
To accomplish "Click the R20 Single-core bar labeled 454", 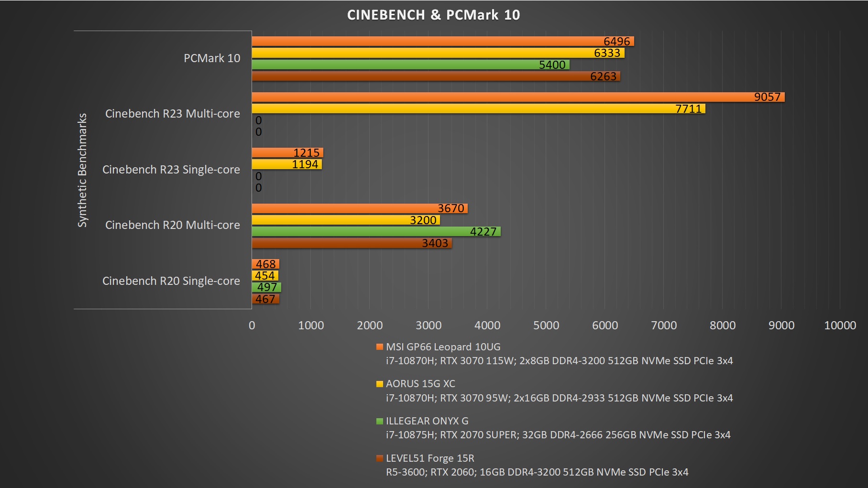I will [265, 276].
